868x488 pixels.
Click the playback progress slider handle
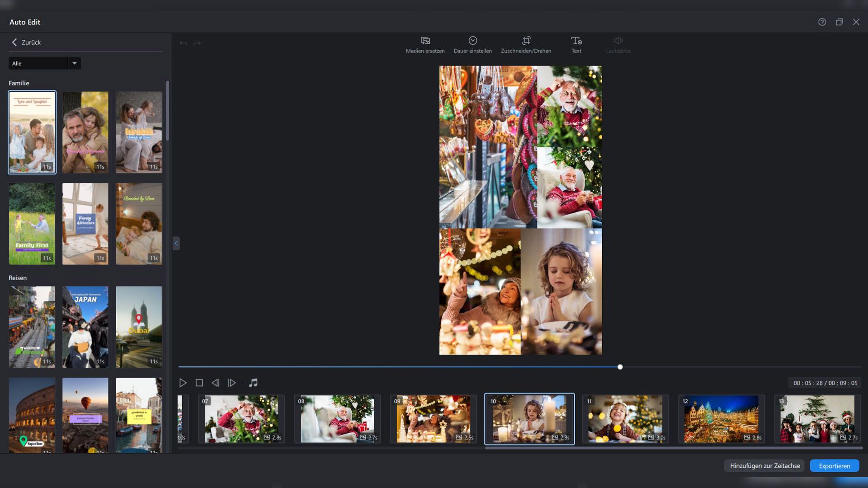620,367
